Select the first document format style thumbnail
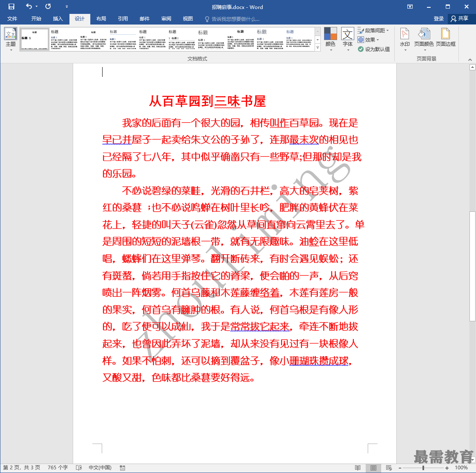Viewport: 476px width, 473px height. click(34, 40)
